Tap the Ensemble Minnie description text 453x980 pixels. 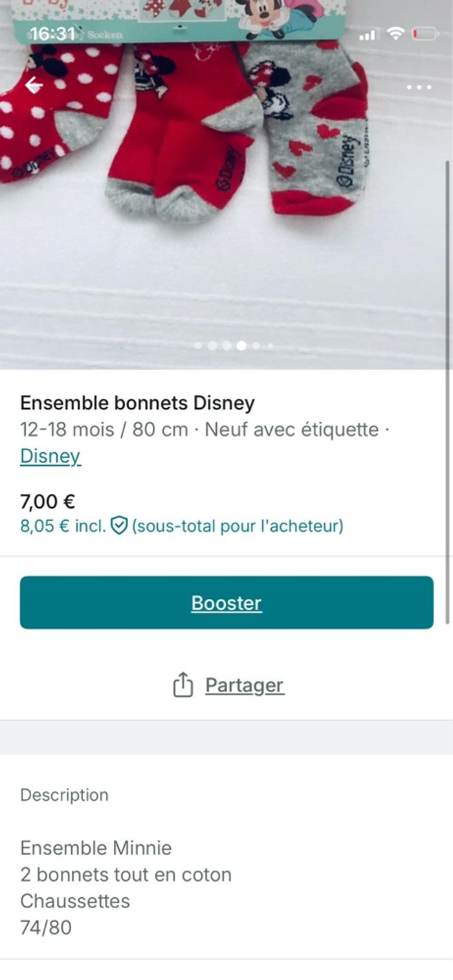click(96, 847)
